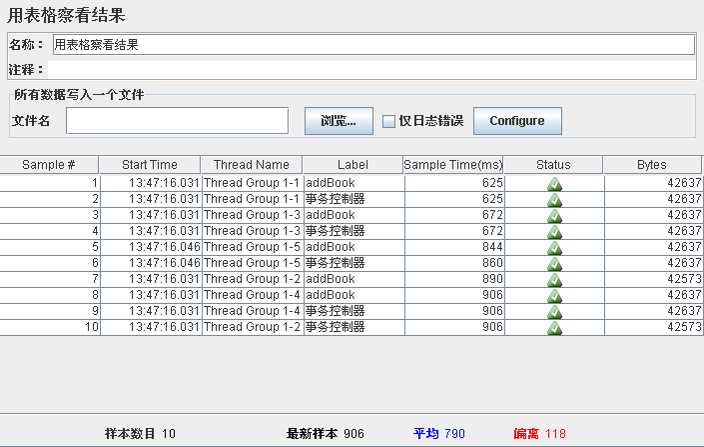704x447 pixels.
Task: Click the 样本数目 10 sample count
Action: pos(140,434)
